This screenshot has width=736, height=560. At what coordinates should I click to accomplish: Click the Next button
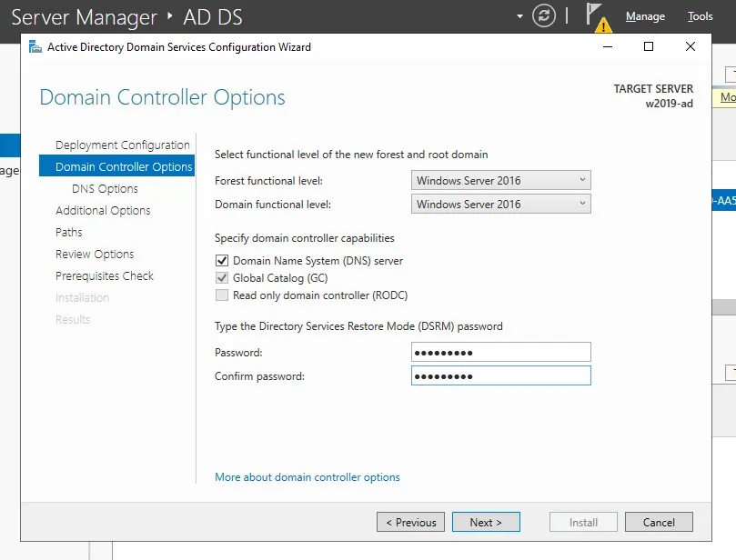[x=486, y=523]
